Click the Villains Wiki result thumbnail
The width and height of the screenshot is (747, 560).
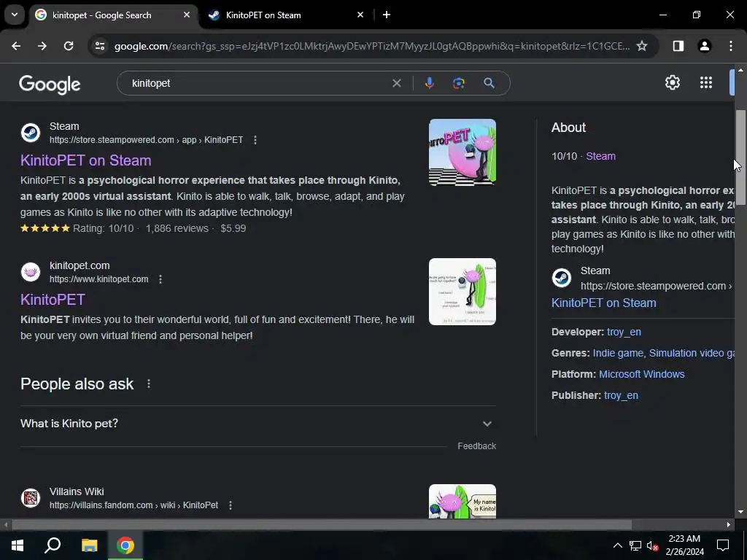click(x=462, y=501)
